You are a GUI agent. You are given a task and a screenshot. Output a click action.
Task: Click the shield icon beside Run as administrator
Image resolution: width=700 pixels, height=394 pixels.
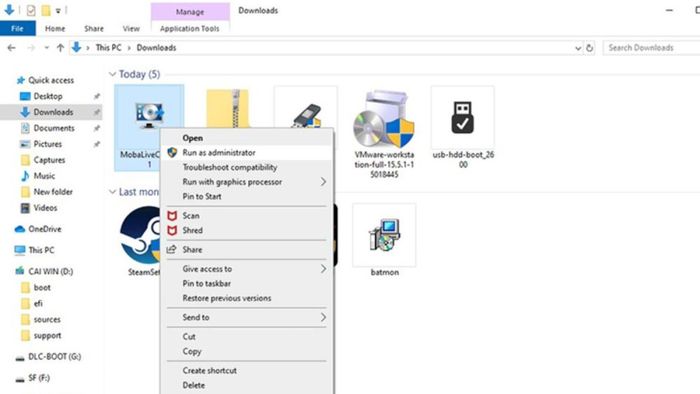point(172,152)
